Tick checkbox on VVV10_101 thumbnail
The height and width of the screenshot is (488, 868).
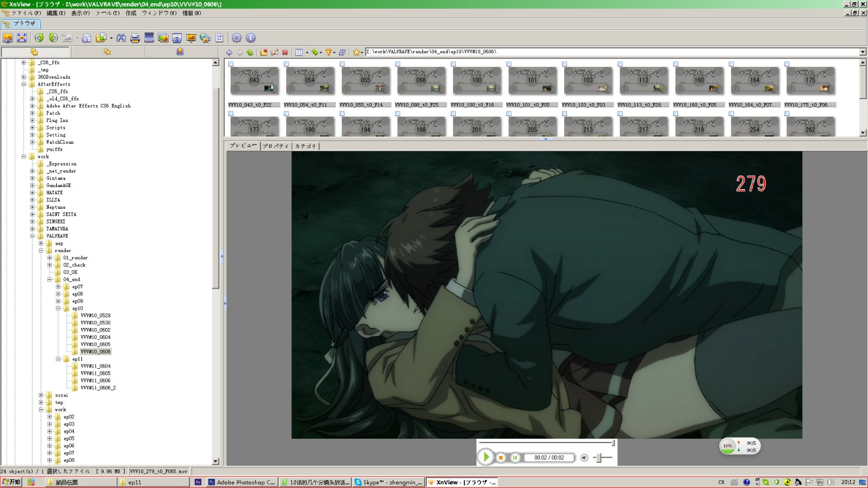coord(508,64)
